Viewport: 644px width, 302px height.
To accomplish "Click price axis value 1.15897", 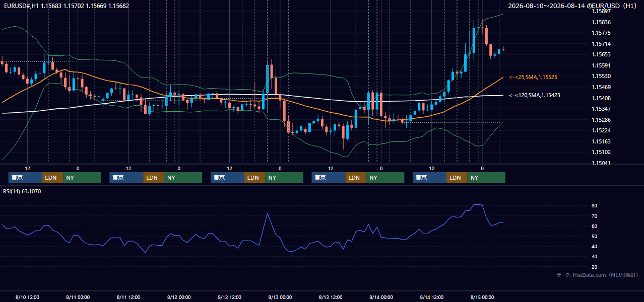I will tap(601, 11).
